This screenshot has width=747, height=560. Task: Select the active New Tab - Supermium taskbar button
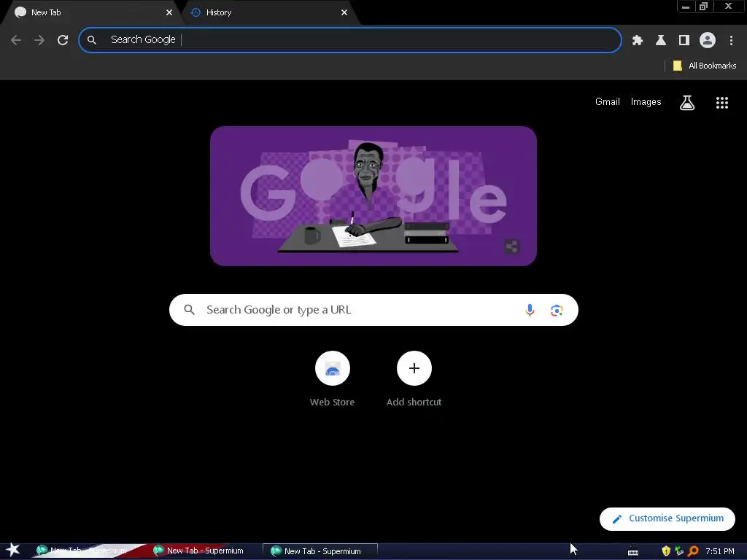pyautogui.click(x=320, y=551)
